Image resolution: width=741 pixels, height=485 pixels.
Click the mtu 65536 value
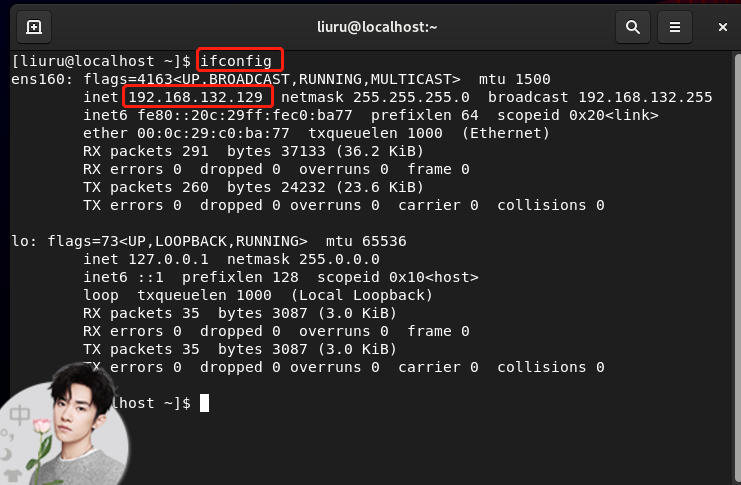(x=366, y=241)
